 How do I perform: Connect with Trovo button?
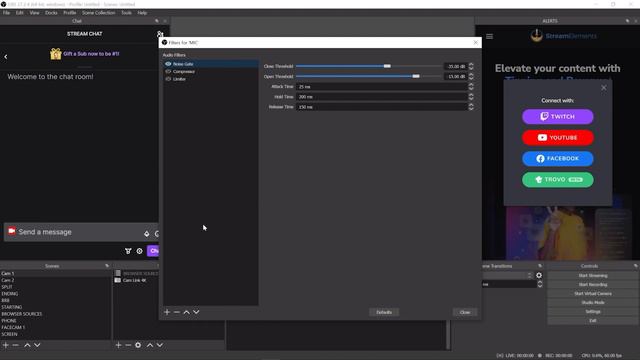[558, 180]
